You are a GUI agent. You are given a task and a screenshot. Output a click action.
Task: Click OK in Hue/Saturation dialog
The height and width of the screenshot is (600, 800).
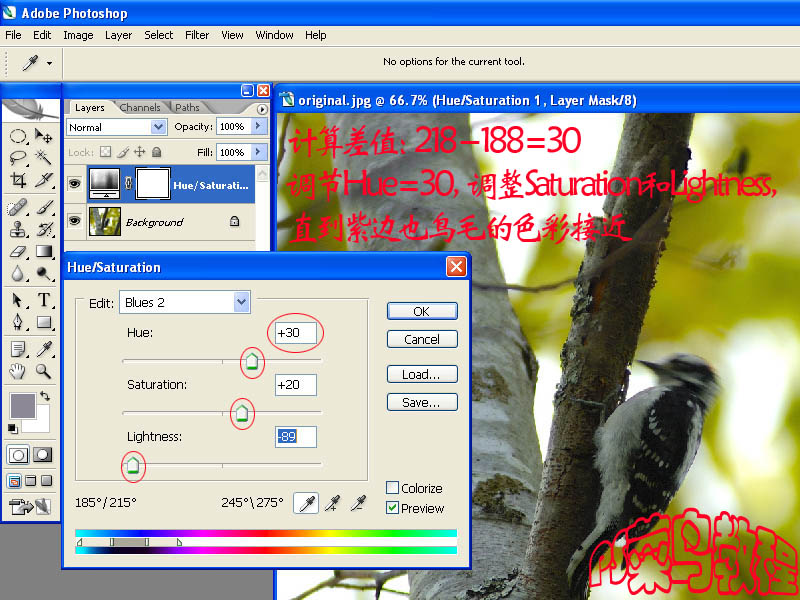coord(422,311)
